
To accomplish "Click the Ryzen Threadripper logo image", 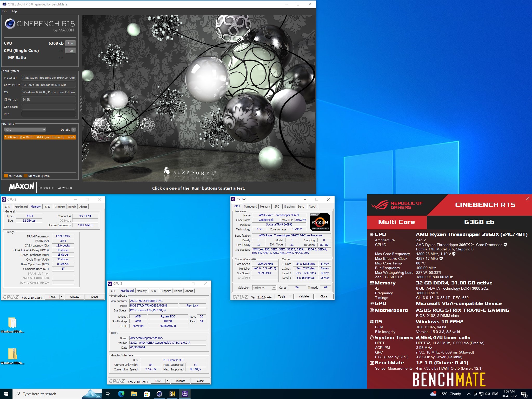I will (320, 222).
